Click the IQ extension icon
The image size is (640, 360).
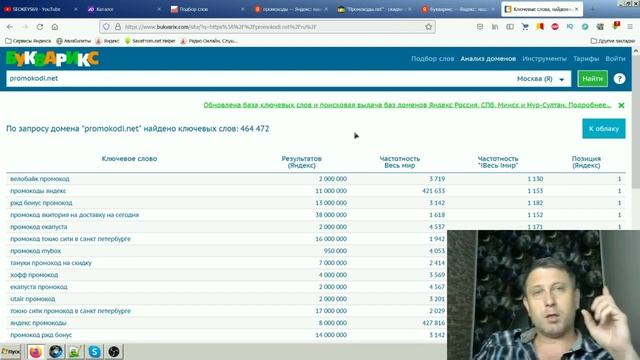570,27
